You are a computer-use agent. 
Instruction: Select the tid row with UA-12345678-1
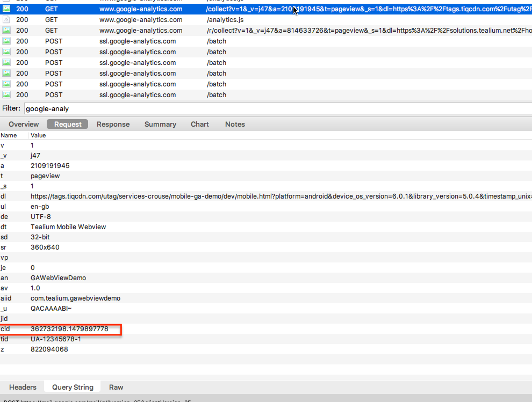click(56, 339)
